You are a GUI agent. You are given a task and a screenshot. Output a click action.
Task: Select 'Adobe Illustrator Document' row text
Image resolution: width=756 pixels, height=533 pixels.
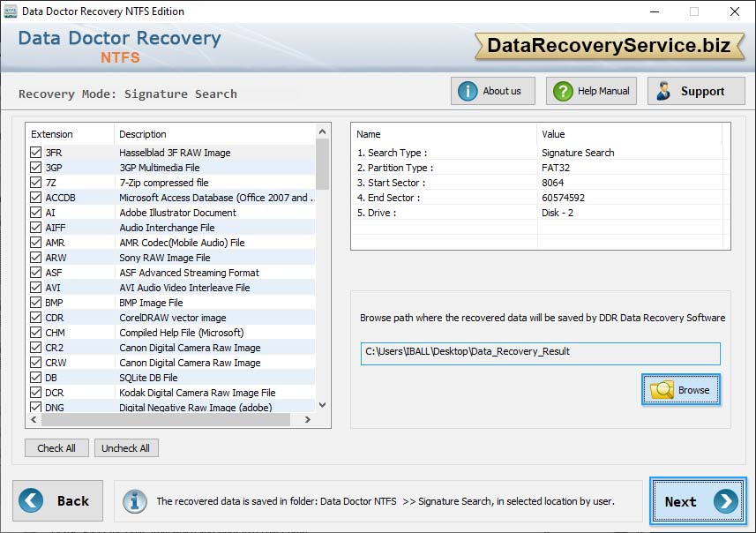point(177,213)
